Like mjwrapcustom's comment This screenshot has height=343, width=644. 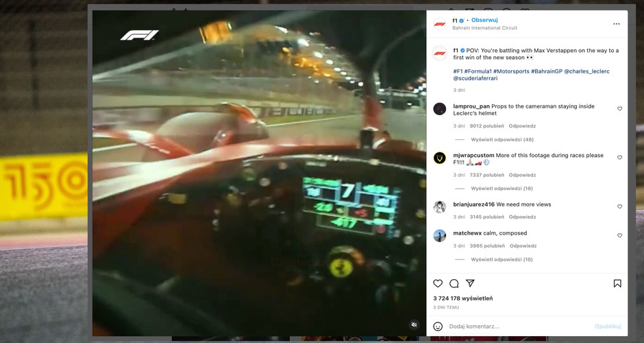620,158
